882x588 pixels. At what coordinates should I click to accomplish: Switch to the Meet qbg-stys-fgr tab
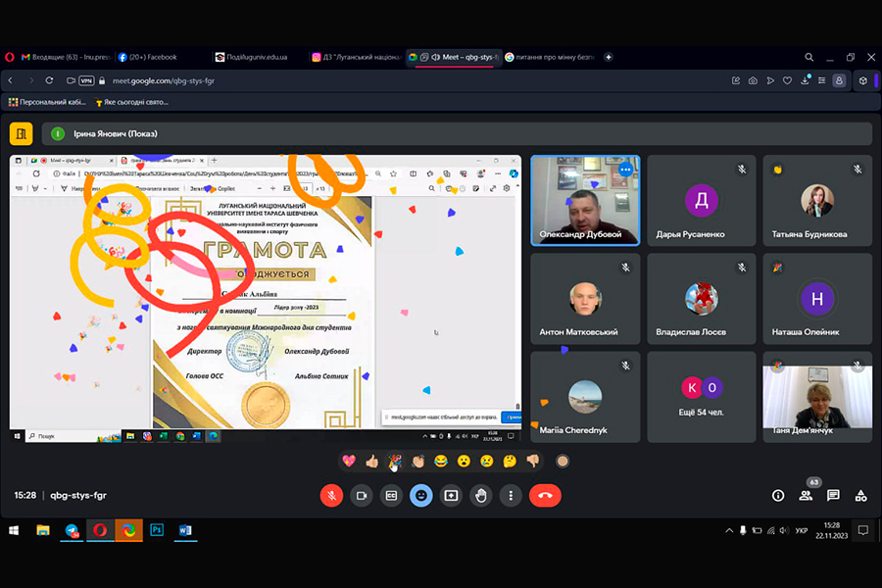(454, 57)
